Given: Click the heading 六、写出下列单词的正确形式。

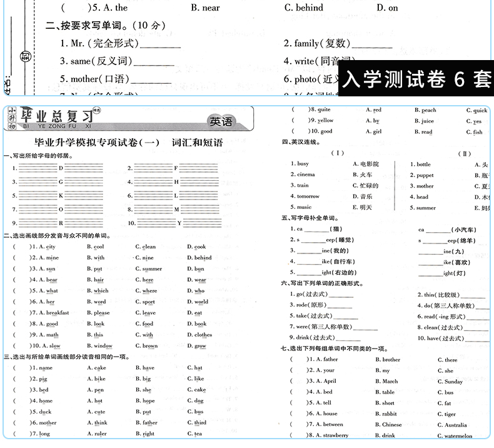Looking at the screenshot, I should point(321,283).
